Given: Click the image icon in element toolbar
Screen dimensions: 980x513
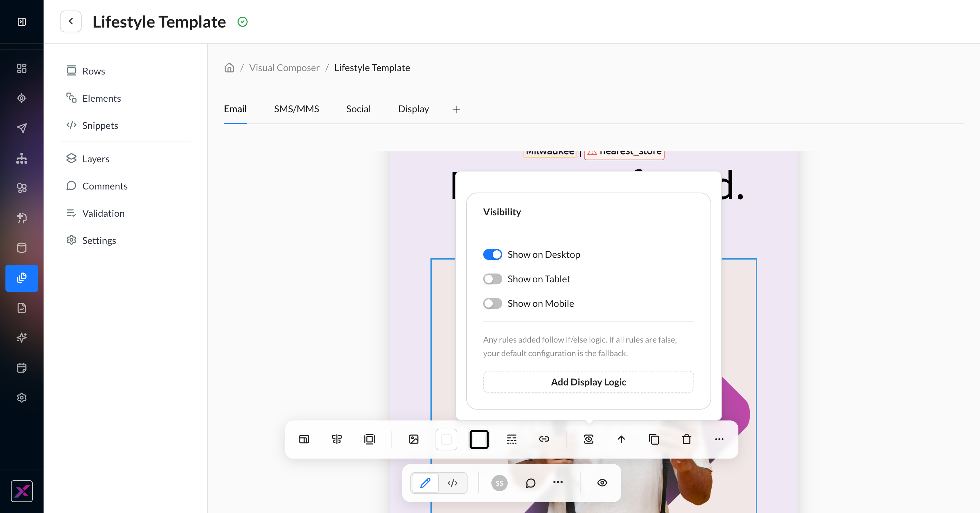Looking at the screenshot, I should (x=413, y=439).
